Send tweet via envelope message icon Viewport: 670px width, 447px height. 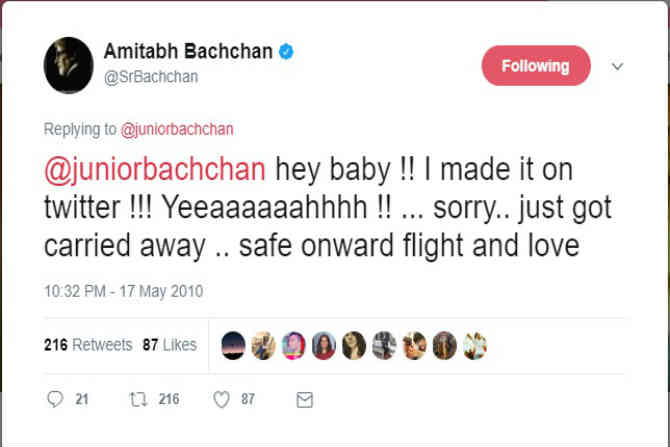coord(304,399)
